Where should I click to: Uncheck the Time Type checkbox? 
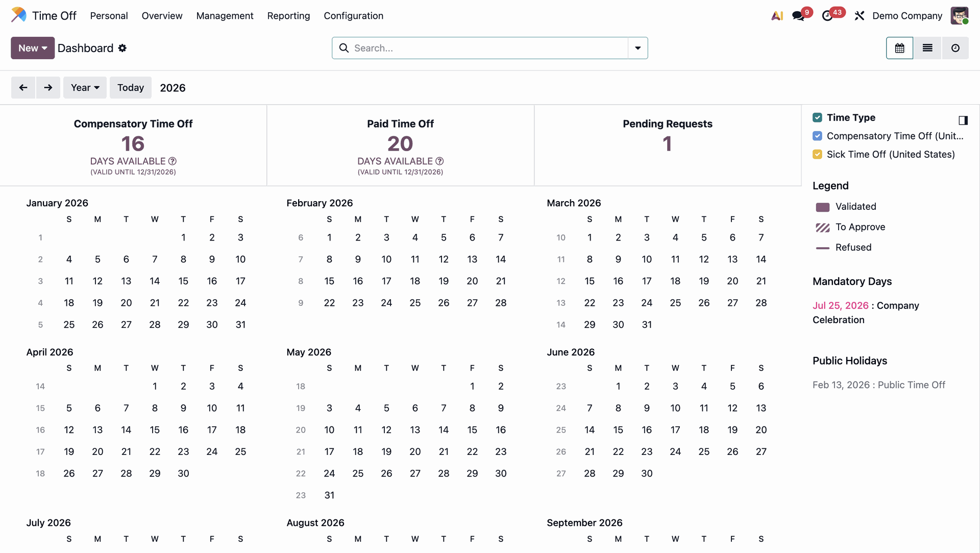[x=817, y=117]
